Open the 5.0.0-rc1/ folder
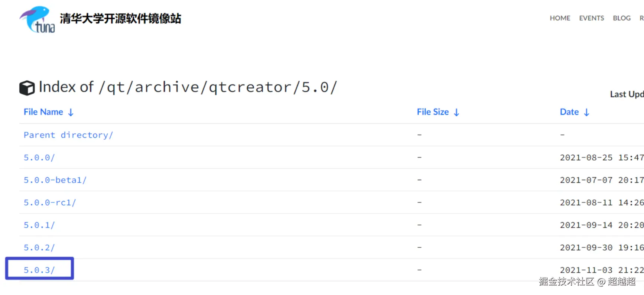 coord(50,203)
